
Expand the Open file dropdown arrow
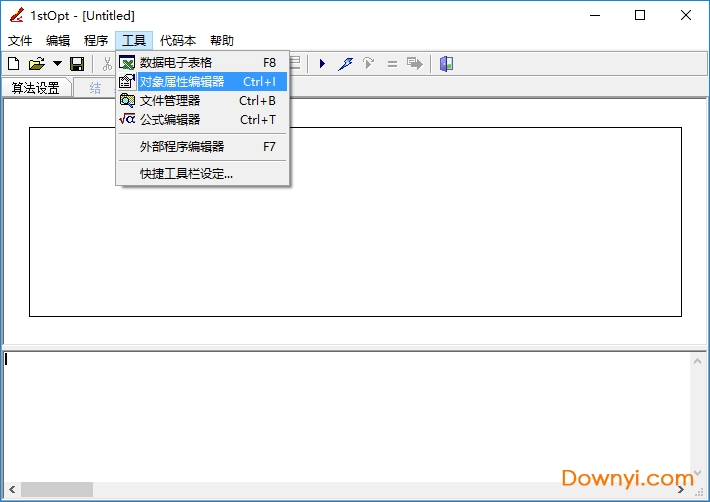57,64
